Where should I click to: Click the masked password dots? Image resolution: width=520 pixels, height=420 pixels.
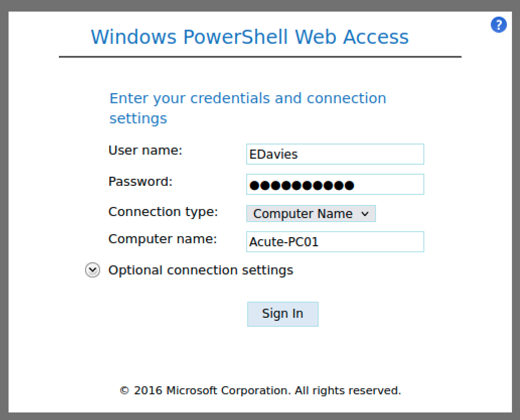(302, 185)
